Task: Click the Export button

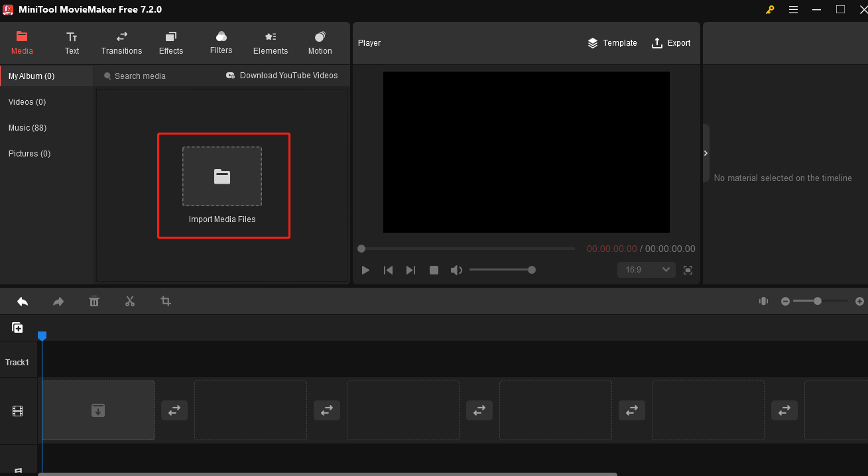Action: click(671, 43)
